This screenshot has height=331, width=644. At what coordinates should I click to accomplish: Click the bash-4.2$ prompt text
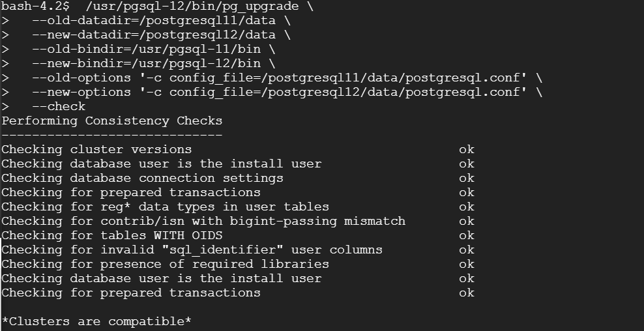point(33,7)
